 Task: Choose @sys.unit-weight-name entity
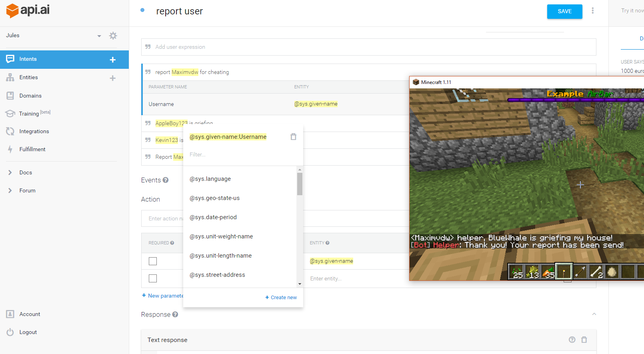click(x=221, y=237)
